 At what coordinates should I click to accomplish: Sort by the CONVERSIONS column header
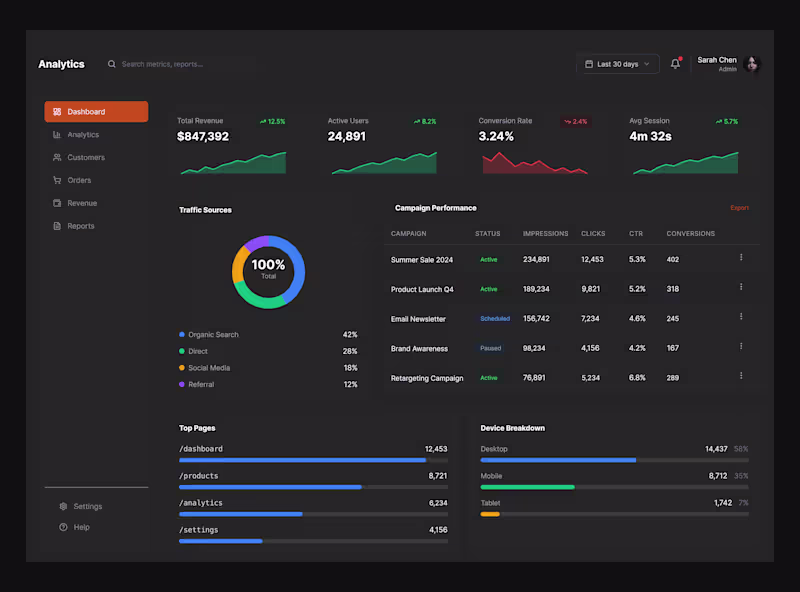click(x=690, y=234)
